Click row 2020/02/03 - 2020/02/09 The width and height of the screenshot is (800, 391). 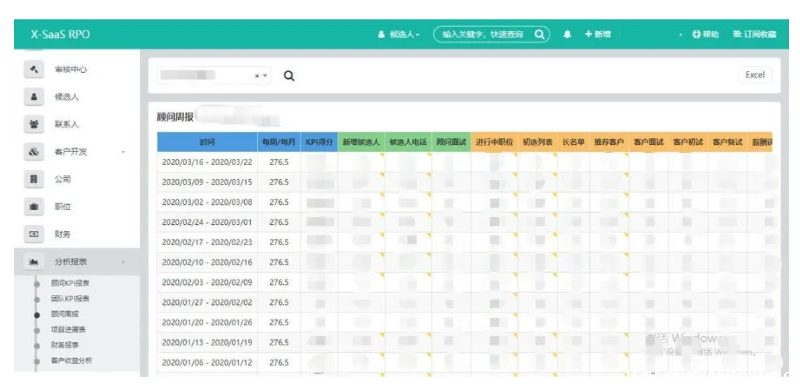coord(464,282)
